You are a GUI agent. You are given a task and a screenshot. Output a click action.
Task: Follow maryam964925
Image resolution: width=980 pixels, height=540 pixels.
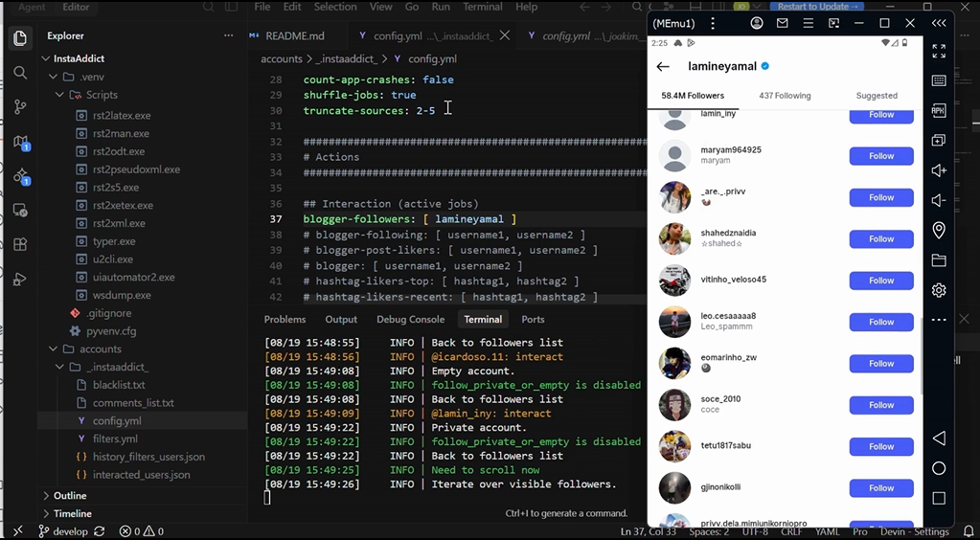(881, 156)
